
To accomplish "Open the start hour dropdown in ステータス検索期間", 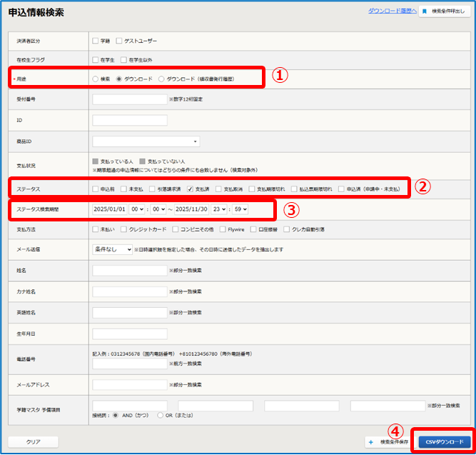I will click(x=137, y=209).
